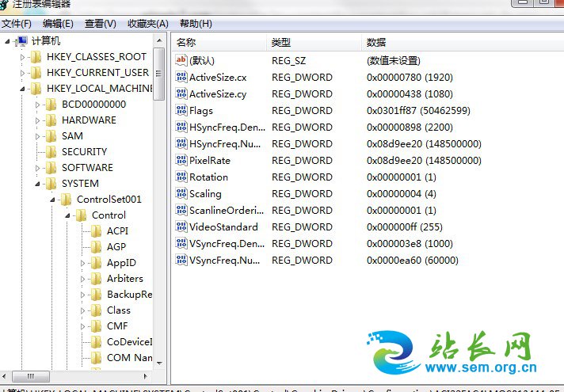Open the 查看(V) view menu
The height and width of the screenshot is (392, 564).
click(x=100, y=24)
